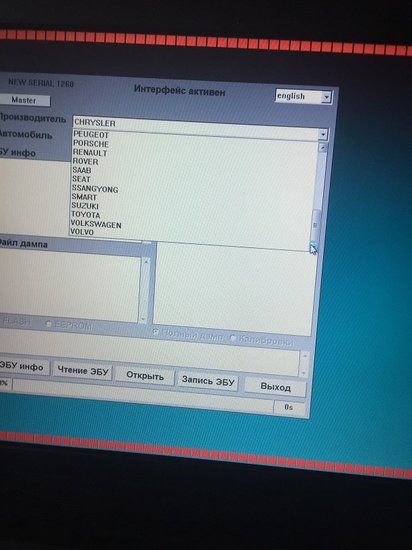
Task: Select VOLKSWAGEN from the list
Action: point(96,224)
